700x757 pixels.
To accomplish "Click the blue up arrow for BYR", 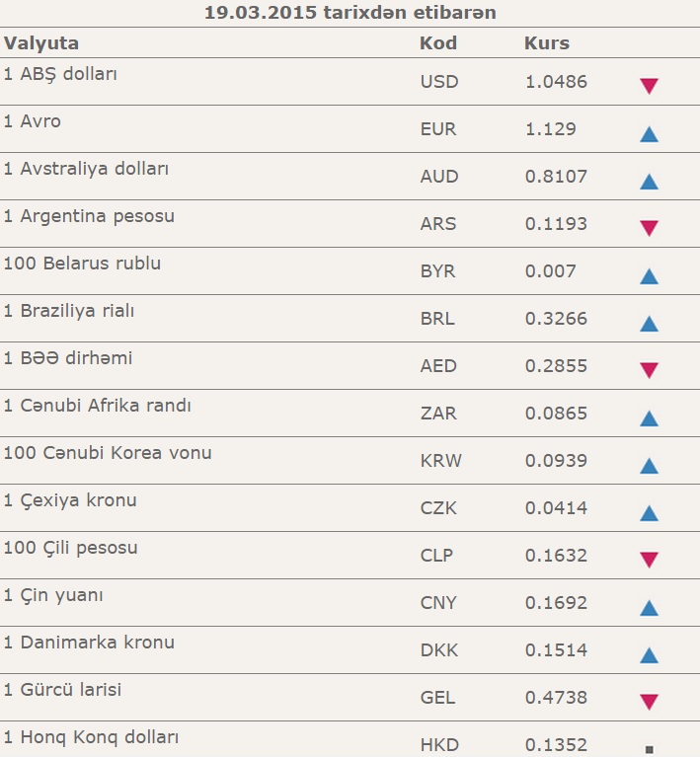I will (x=649, y=275).
